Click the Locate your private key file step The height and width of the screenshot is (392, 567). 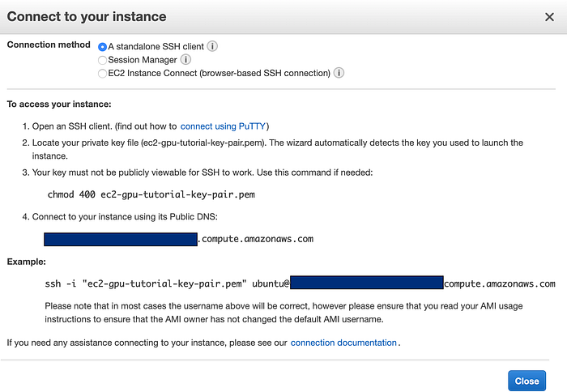pos(276,143)
